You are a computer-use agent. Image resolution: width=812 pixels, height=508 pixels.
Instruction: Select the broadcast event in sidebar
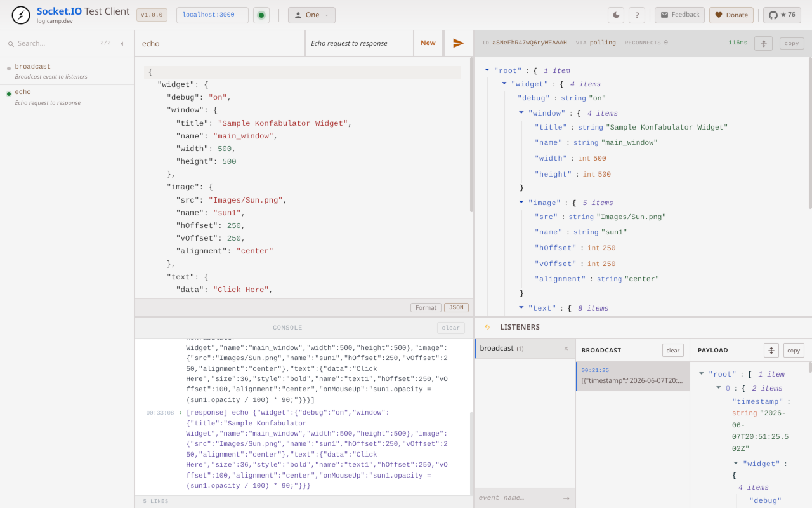67,71
